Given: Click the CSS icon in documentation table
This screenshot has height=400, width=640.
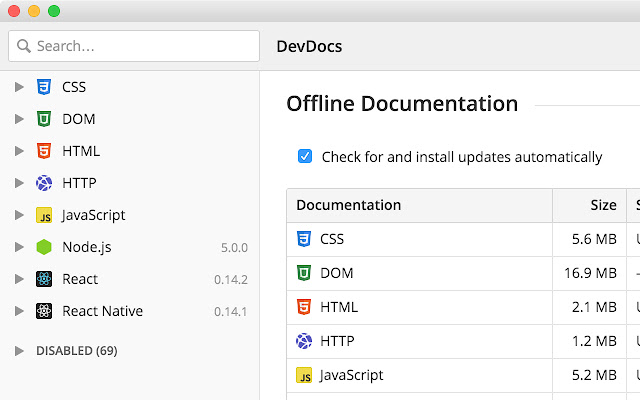Looking at the screenshot, I should click(x=304, y=239).
